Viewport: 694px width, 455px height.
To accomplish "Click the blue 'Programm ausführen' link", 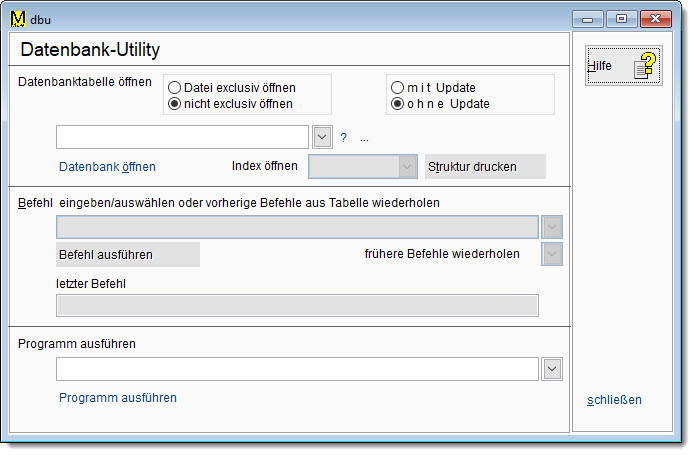I will 118,398.
